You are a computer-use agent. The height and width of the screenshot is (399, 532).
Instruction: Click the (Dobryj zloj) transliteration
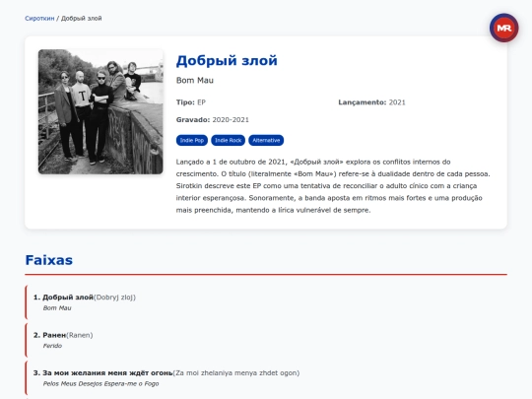click(x=114, y=298)
